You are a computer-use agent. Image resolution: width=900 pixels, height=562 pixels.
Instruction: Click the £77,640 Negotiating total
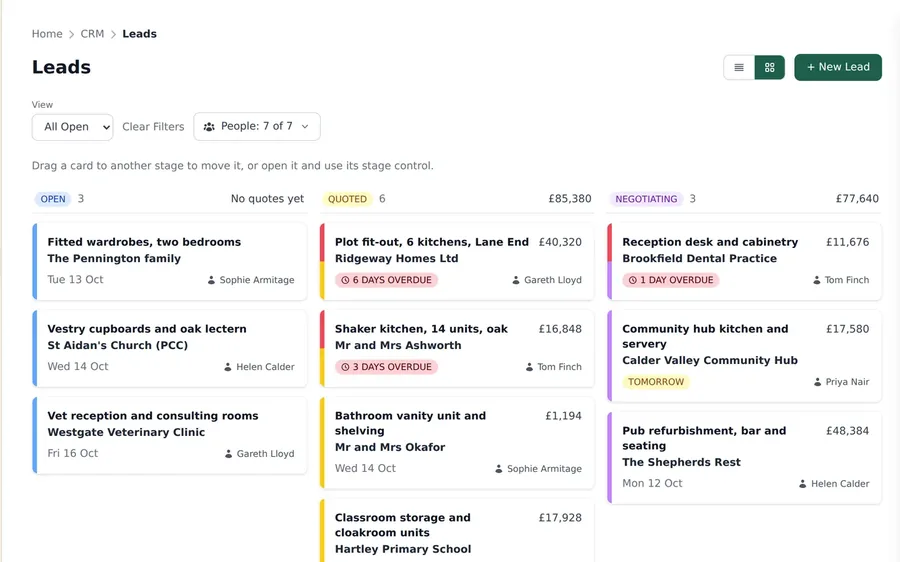coord(857,199)
